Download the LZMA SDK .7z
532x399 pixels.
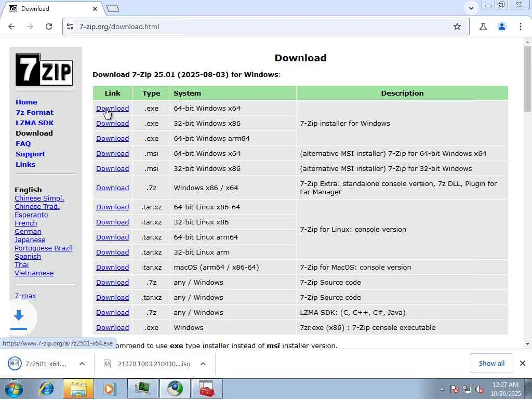[x=112, y=312]
